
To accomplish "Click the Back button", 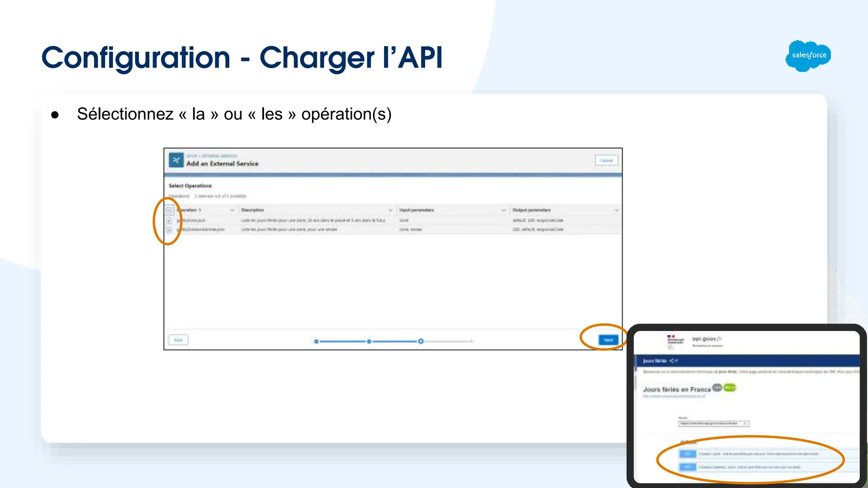I will click(178, 340).
